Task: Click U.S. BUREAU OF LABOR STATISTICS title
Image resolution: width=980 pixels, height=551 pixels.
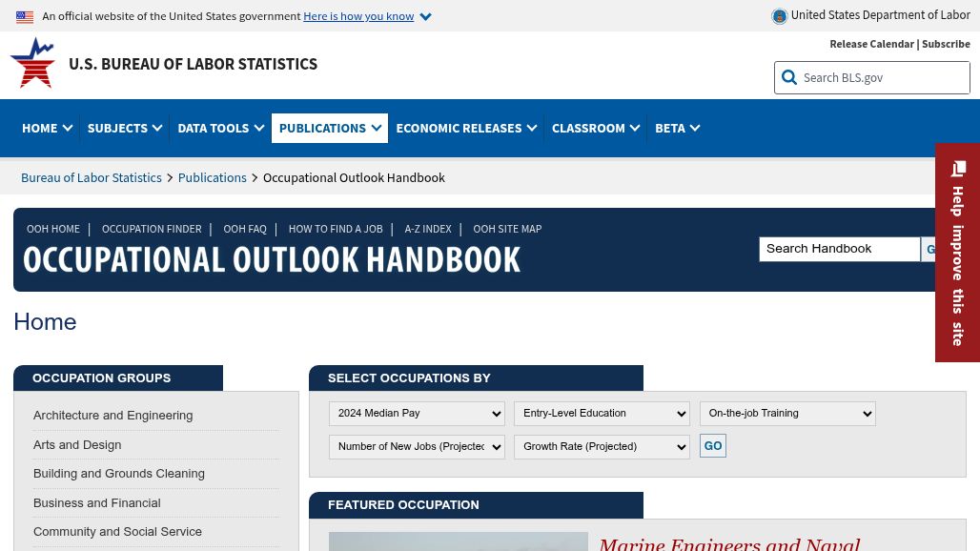Action: (194, 64)
